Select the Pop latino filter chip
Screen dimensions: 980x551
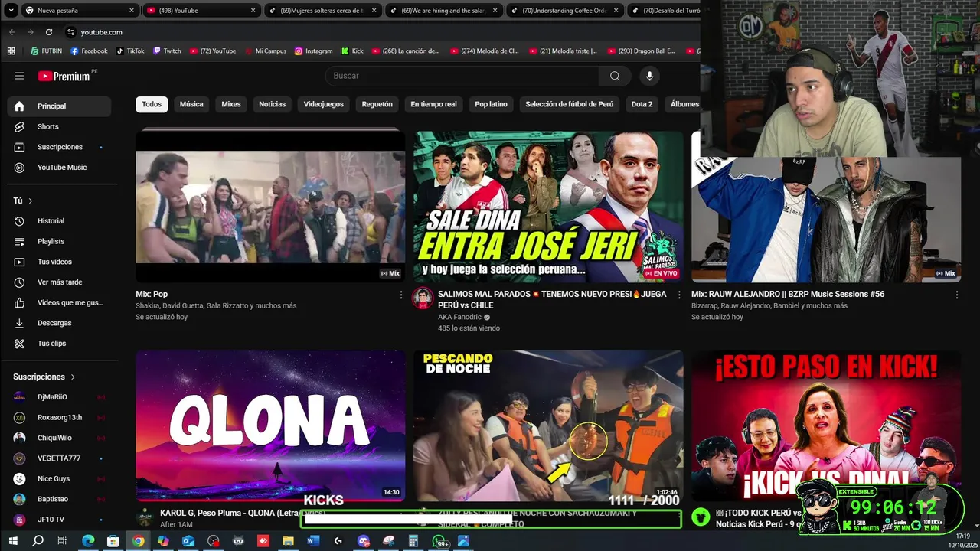(x=491, y=104)
